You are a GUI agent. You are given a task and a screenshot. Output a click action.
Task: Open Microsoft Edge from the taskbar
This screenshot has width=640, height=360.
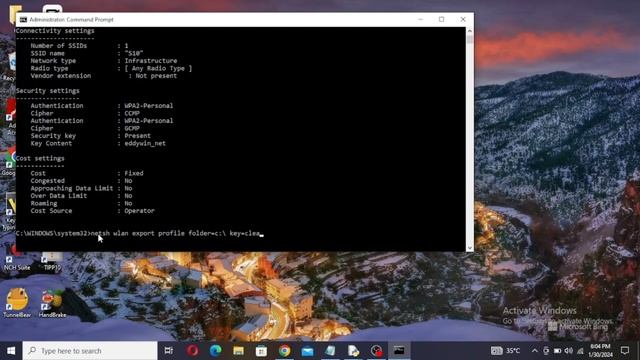216,351
